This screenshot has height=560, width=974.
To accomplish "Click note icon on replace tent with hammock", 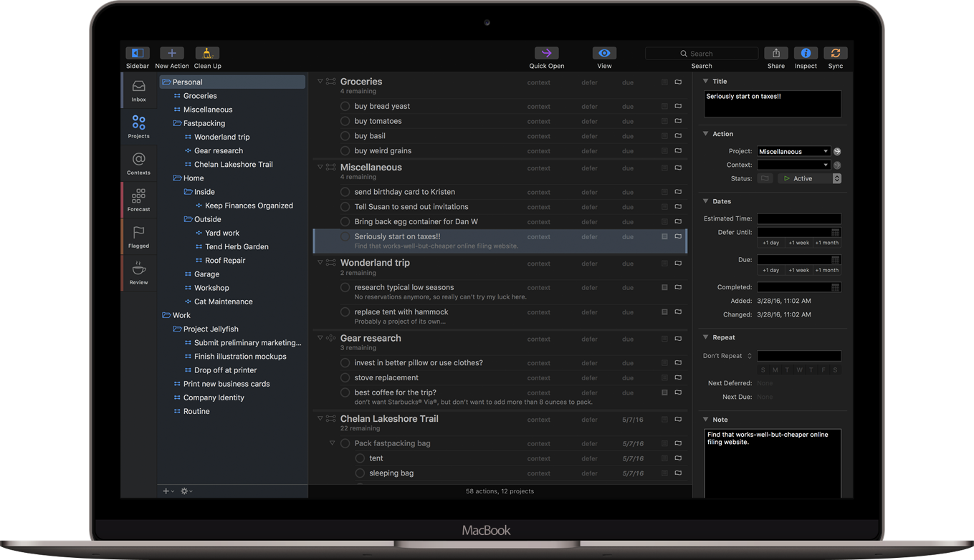I will coord(664,312).
